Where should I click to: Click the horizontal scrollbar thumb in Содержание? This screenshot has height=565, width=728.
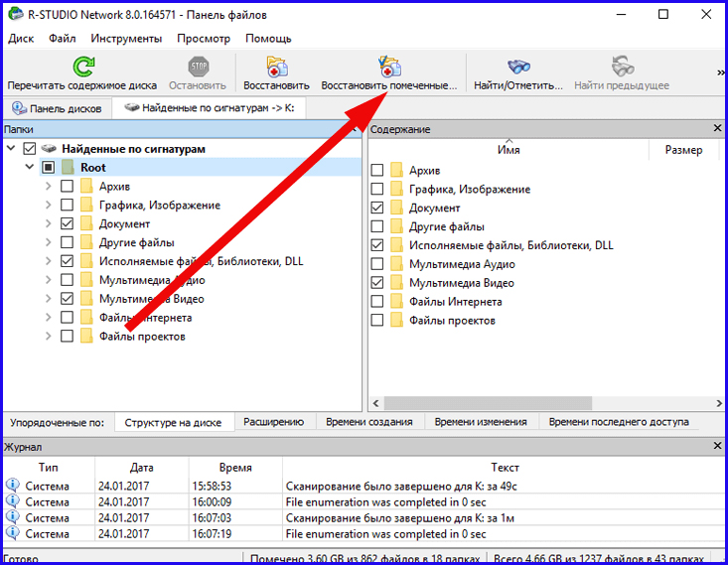(x=488, y=403)
